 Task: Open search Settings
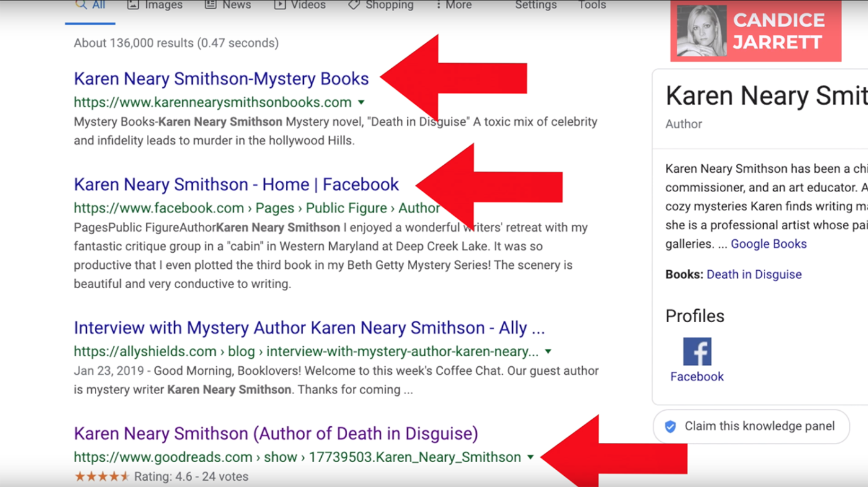point(538,5)
